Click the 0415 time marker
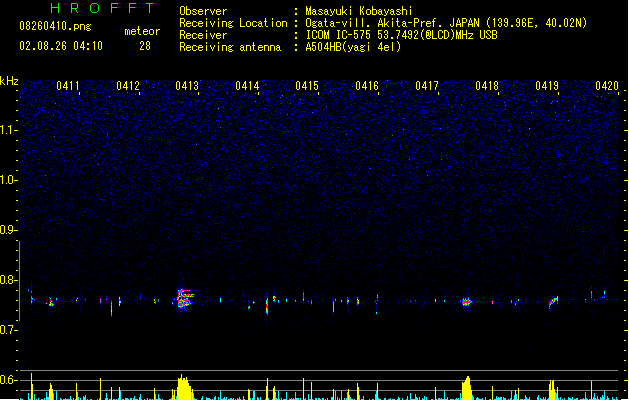The height and width of the screenshot is (400, 629). point(307,86)
